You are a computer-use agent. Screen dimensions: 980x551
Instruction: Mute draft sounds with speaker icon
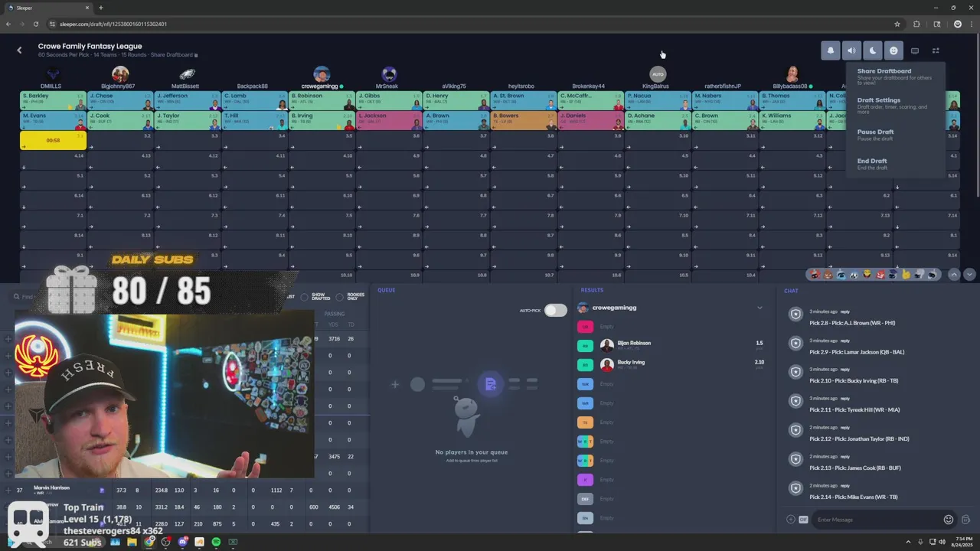851,51
